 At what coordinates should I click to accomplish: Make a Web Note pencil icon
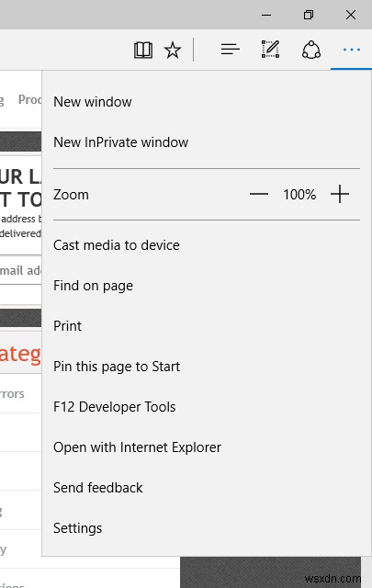coord(270,50)
